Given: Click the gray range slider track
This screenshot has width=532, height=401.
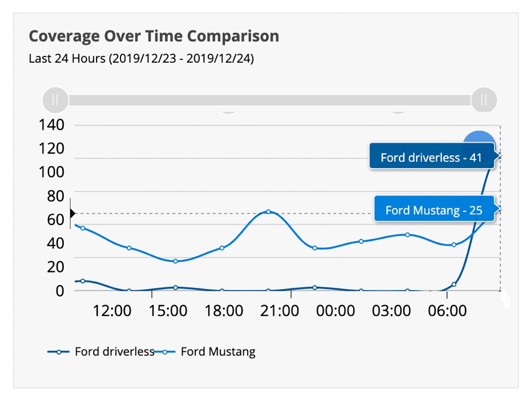Looking at the screenshot, I should (268, 100).
